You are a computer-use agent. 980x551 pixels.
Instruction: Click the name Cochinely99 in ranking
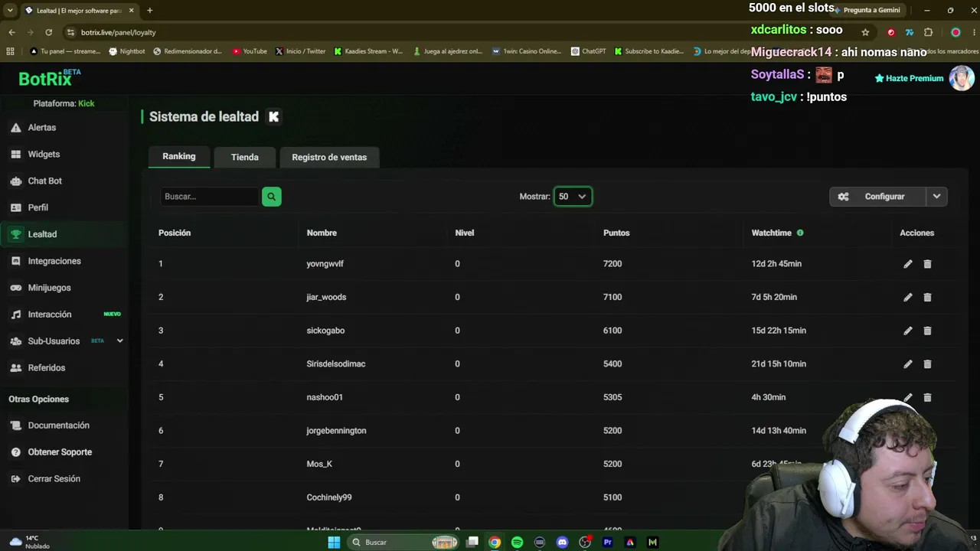[x=329, y=497]
